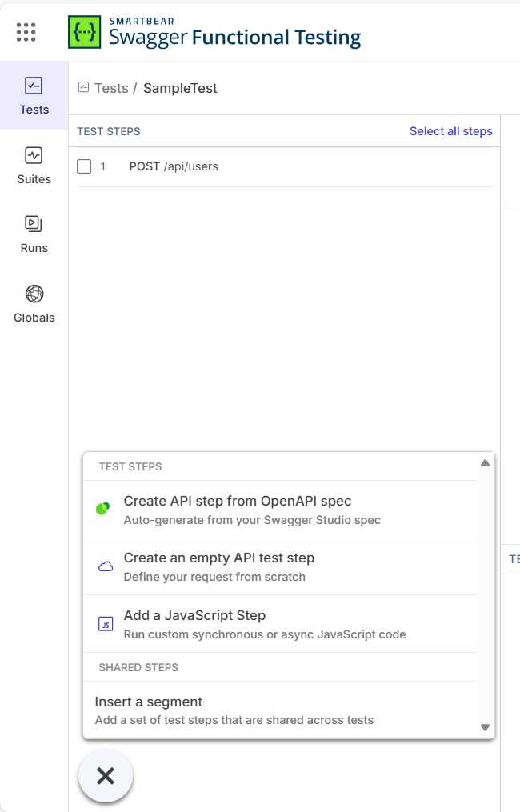Open the Runs panel

click(x=34, y=234)
